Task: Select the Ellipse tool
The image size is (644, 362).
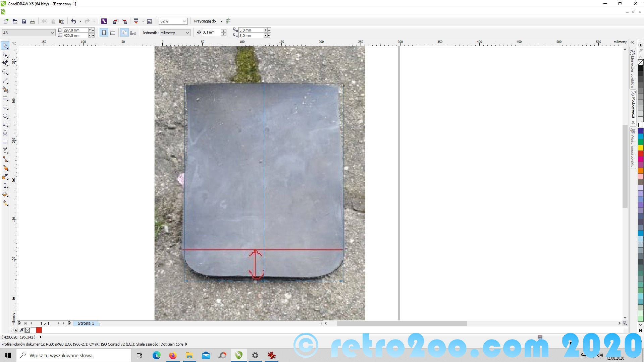Action: pos(5,107)
